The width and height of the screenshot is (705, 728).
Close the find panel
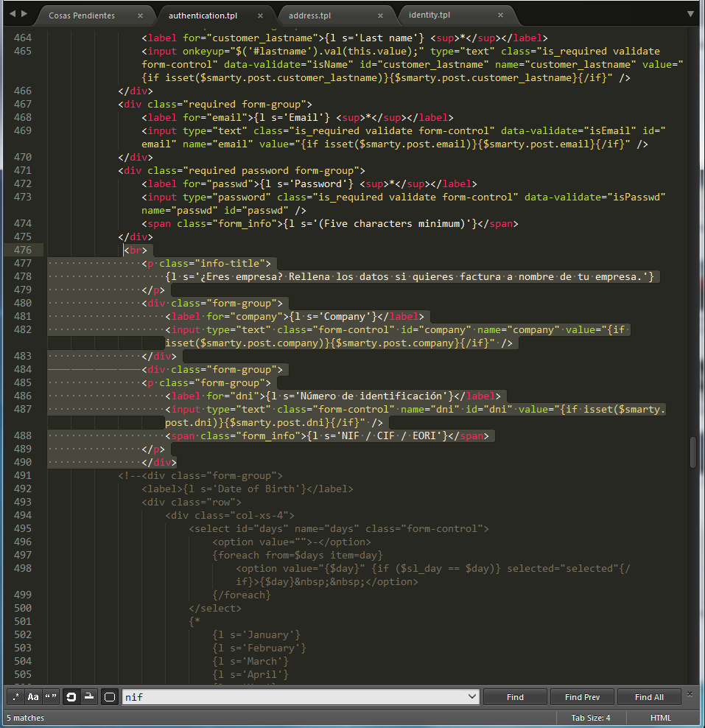[690, 694]
